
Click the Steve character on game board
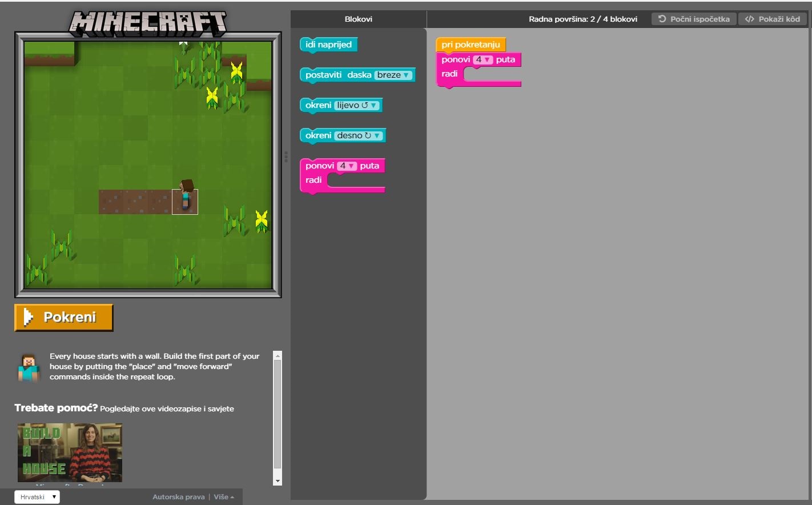click(186, 196)
